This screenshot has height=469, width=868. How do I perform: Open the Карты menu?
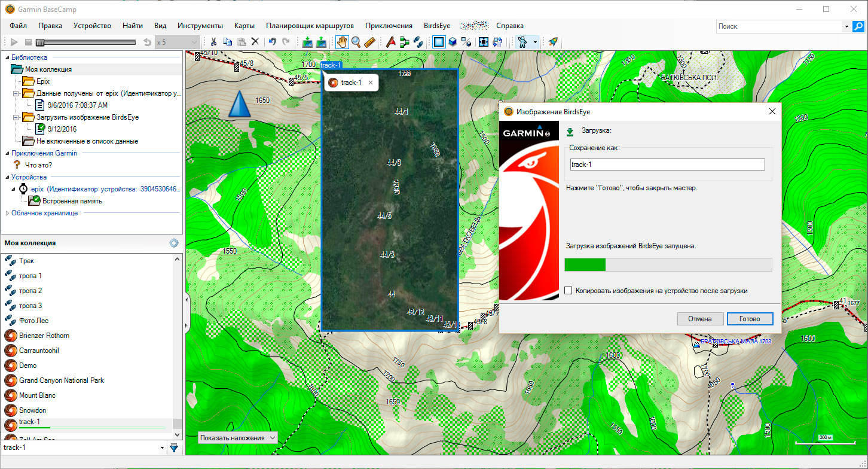(244, 26)
